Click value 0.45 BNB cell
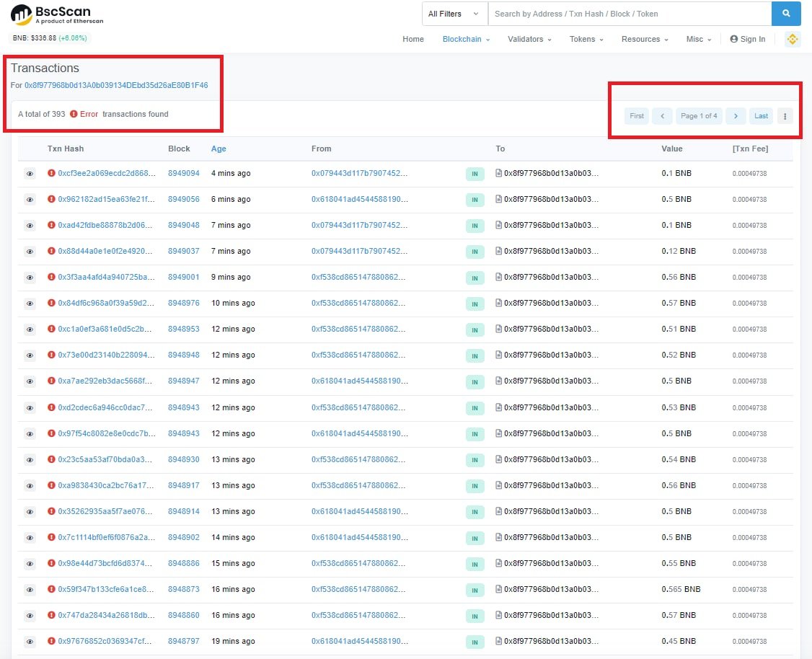This screenshot has height=659, width=812. [x=679, y=641]
